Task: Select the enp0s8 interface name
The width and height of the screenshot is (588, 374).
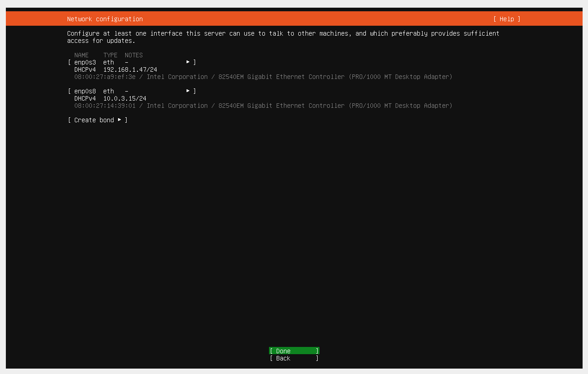Action: [85, 91]
